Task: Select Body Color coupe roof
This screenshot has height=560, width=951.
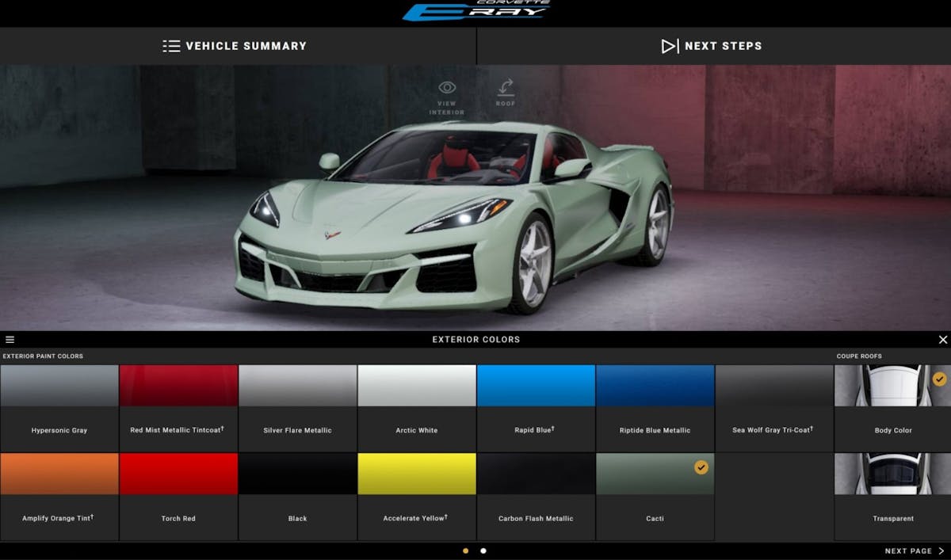Action: pyautogui.click(x=892, y=407)
